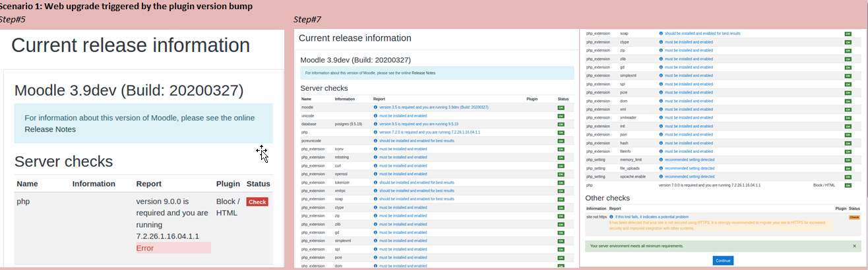Open the info icon in the pcreunicode row
This screenshot has width=868, height=270.
pyautogui.click(x=375, y=141)
